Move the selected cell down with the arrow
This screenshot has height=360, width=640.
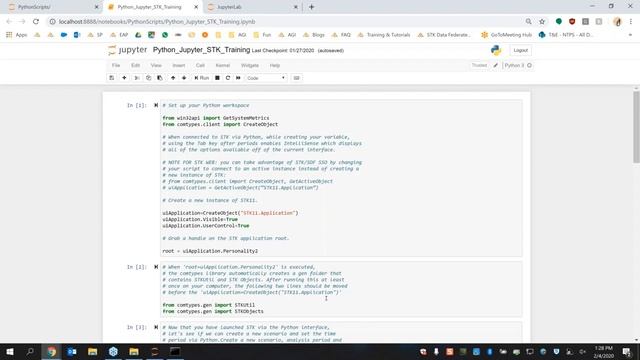coord(184,78)
